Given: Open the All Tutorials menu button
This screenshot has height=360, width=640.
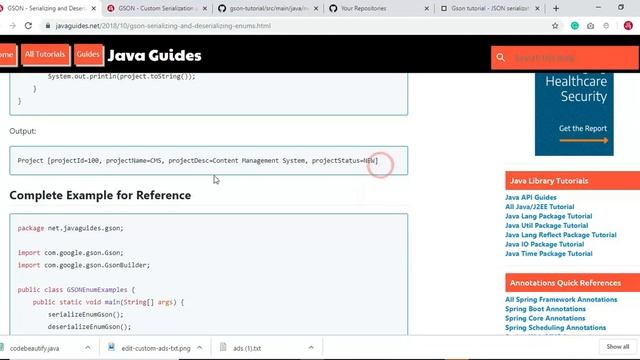Looking at the screenshot, I should coord(45,54).
